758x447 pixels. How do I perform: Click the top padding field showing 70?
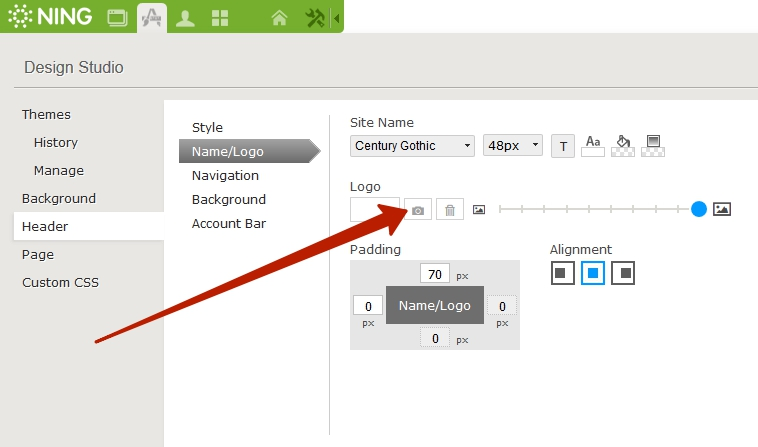click(x=435, y=274)
